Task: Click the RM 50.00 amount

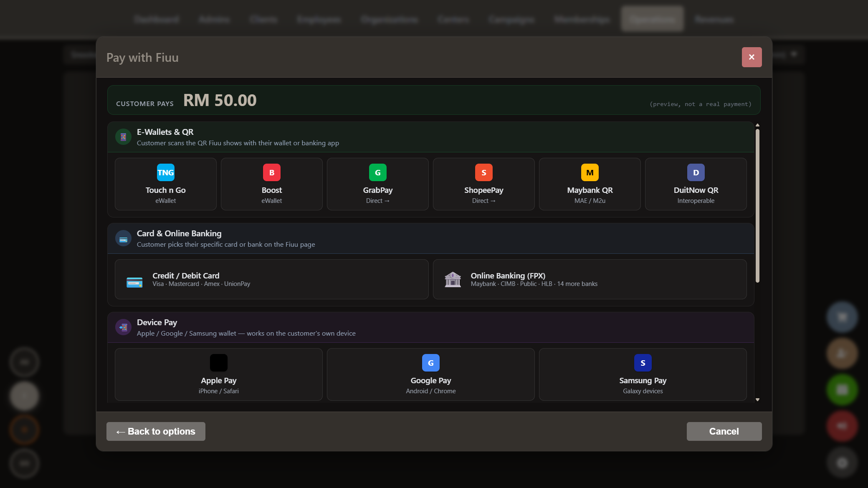Action: coord(220,100)
